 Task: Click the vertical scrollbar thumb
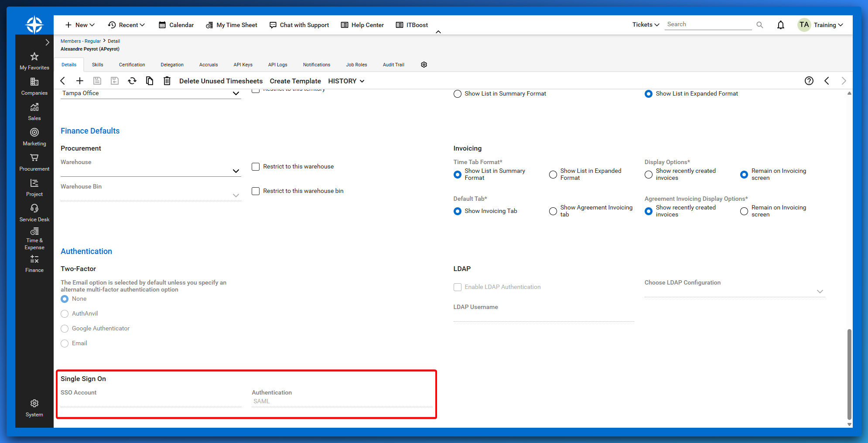click(x=849, y=374)
